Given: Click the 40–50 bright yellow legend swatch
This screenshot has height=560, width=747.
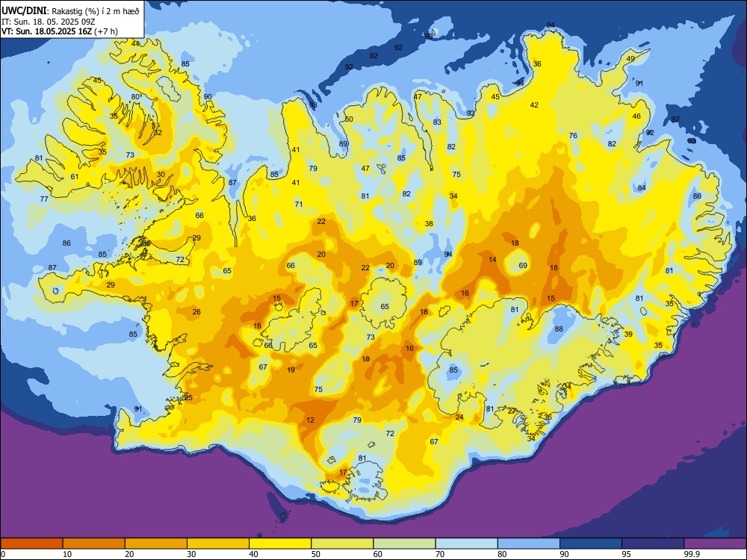Looking at the screenshot, I should click(x=280, y=544).
